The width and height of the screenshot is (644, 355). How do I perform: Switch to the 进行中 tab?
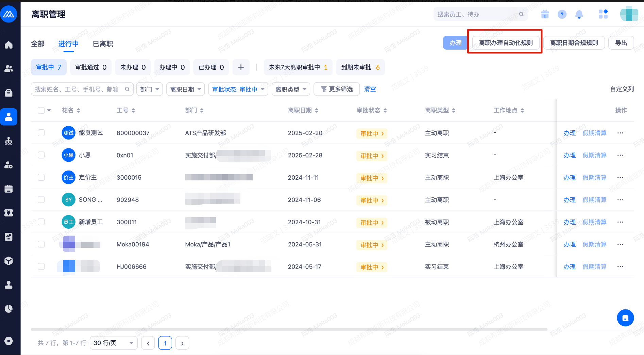tap(68, 44)
